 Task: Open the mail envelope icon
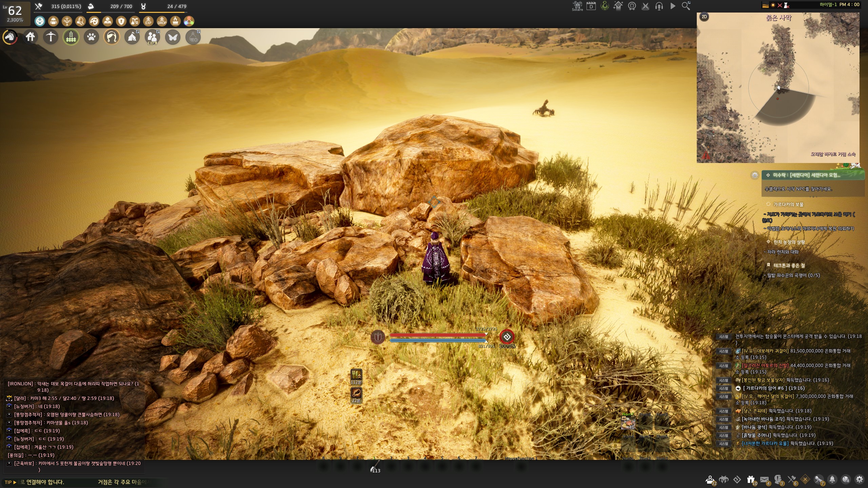[x=764, y=480]
